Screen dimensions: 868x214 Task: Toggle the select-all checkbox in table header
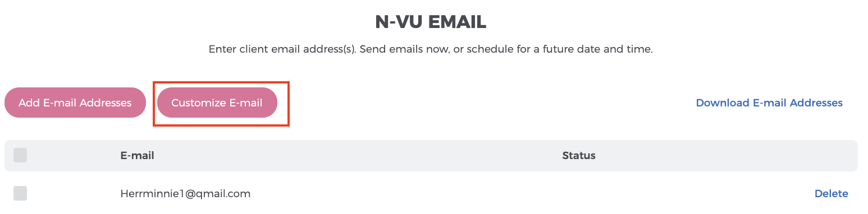pyautogui.click(x=20, y=155)
